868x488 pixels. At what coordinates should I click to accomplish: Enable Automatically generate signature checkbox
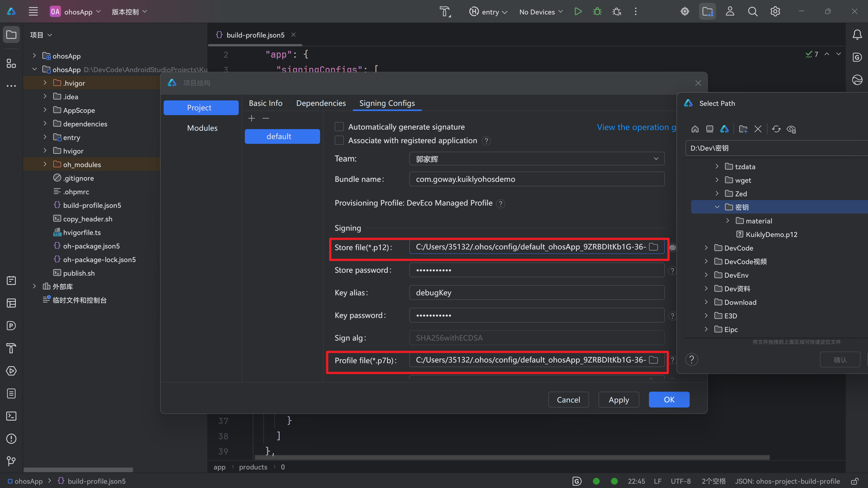pyautogui.click(x=339, y=127)
